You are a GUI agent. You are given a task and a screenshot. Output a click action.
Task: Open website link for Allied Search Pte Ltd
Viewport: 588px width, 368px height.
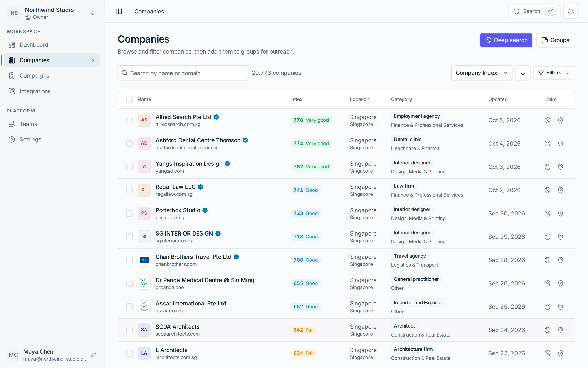coord(547,120)
